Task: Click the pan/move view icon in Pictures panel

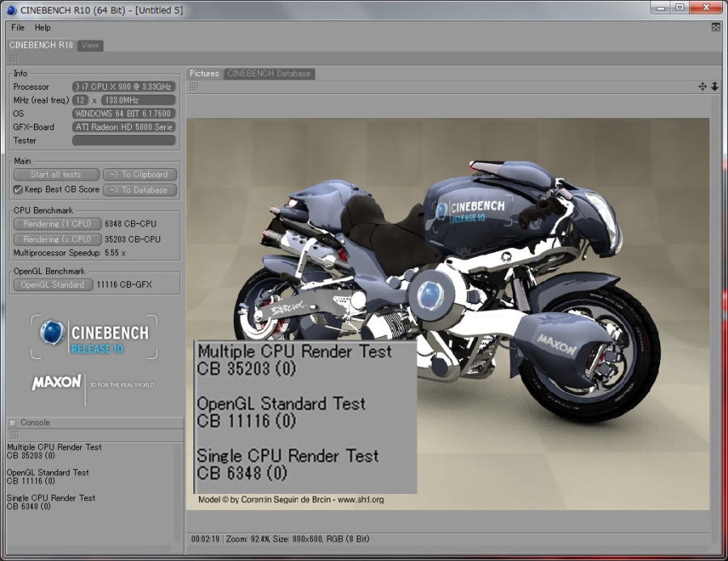Action: tap(703, 86)
